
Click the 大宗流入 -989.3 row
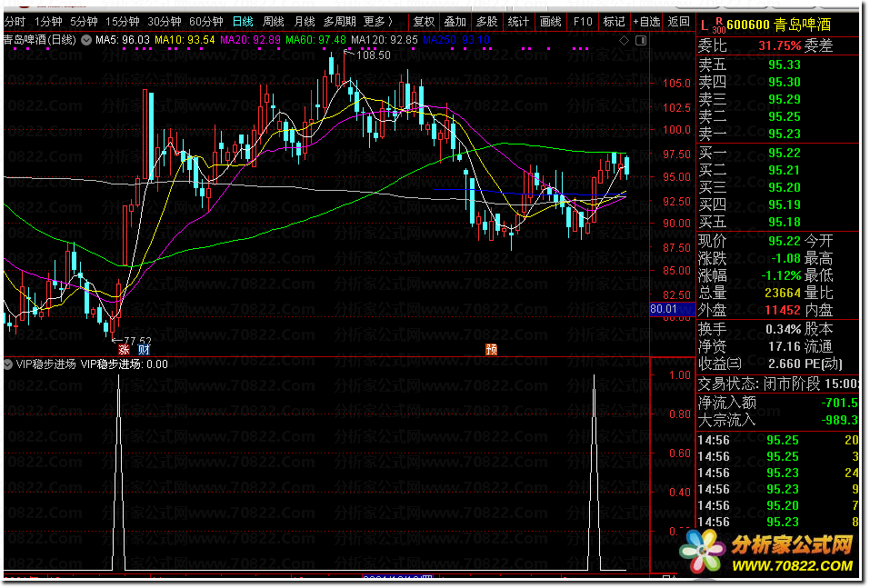(777, 420)
